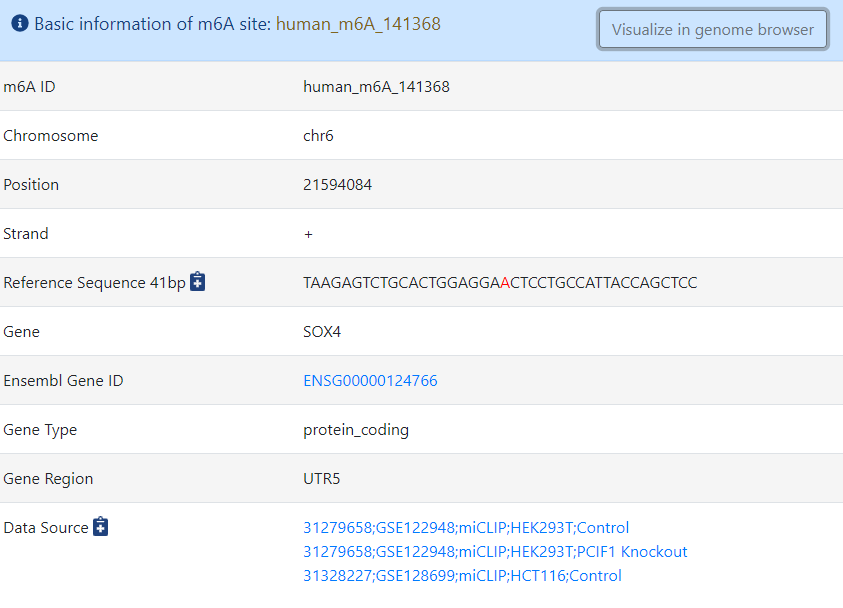The image size is (843, 608).
Task: Click the chr6 chromosome value
Action: 318,136
